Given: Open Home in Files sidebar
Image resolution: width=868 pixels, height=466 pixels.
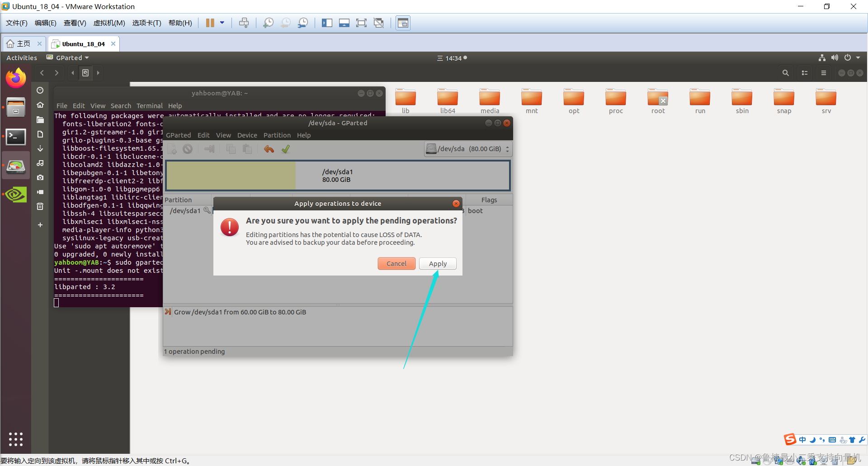Looking at the screenshot, I should coord(40,105).
